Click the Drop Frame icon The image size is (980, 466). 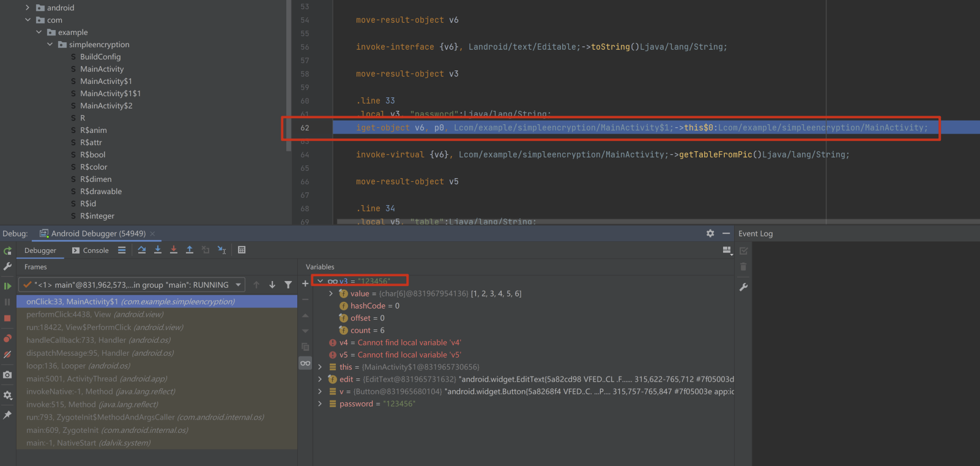point(206,250)
